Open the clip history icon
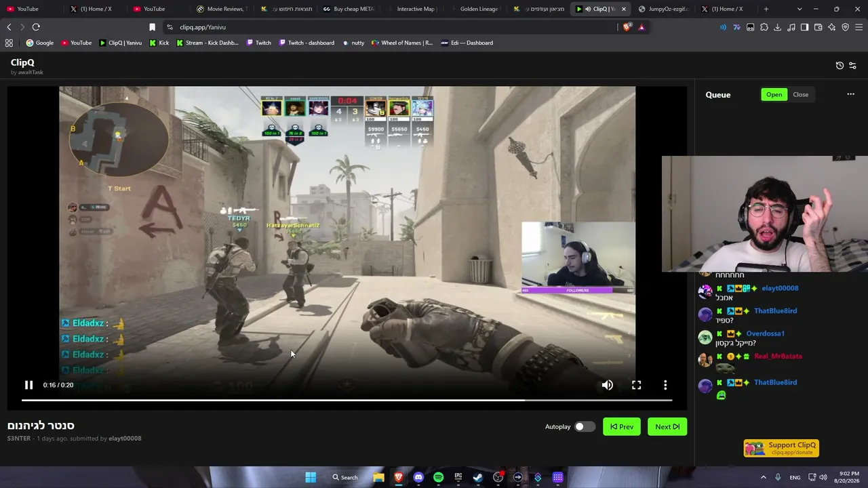 click(x=840, y=66)
